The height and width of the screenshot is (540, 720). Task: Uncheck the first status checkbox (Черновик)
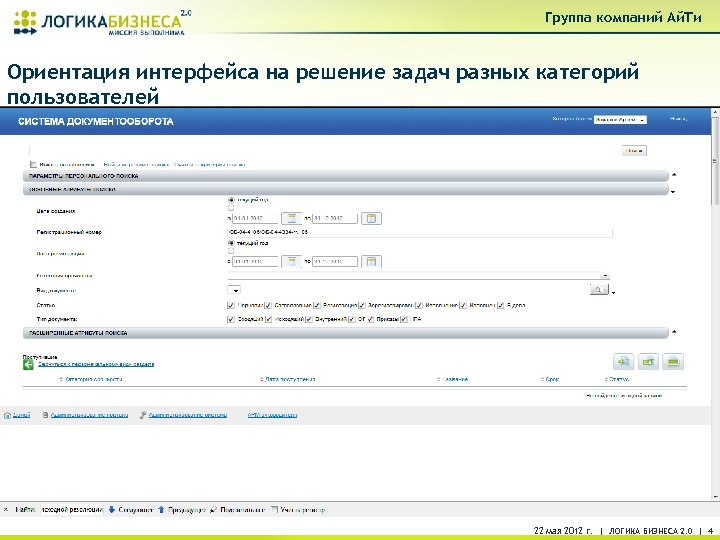point(231,305)
